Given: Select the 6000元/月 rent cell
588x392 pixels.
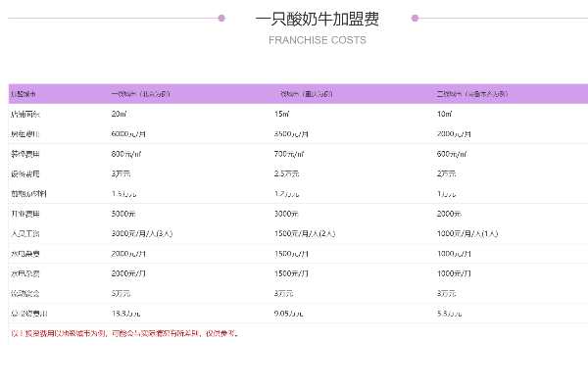Looking at the screenshot, I should click(128, 134).
